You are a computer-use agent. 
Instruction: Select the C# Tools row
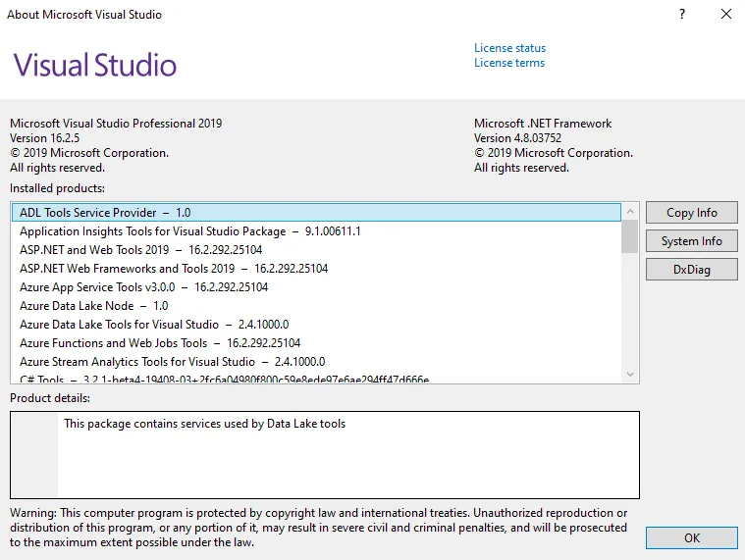point(316,378)
